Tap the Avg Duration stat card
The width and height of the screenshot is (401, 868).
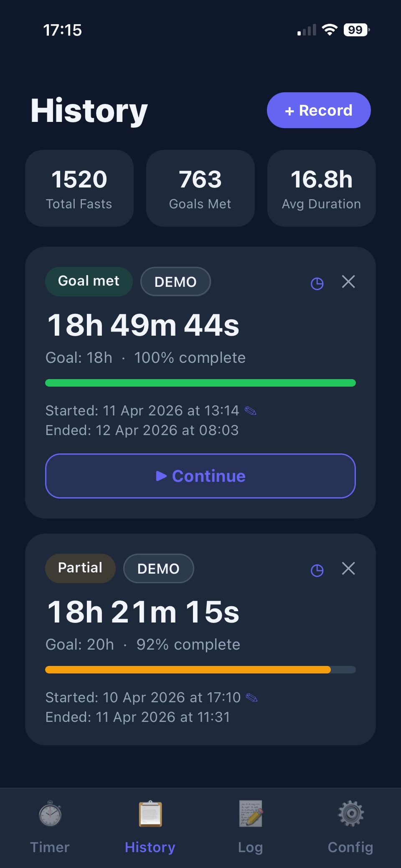point(322,188)
